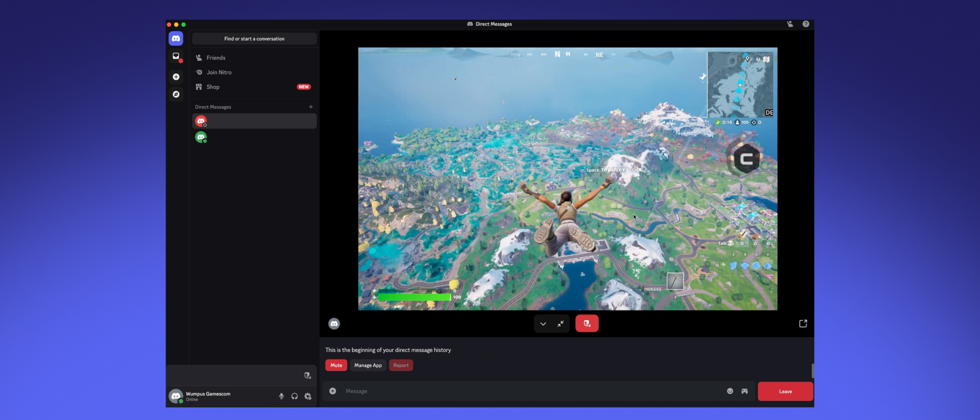Viewport: 980px width, 420px height.
Task: Click the Report button
Action: 401,366
